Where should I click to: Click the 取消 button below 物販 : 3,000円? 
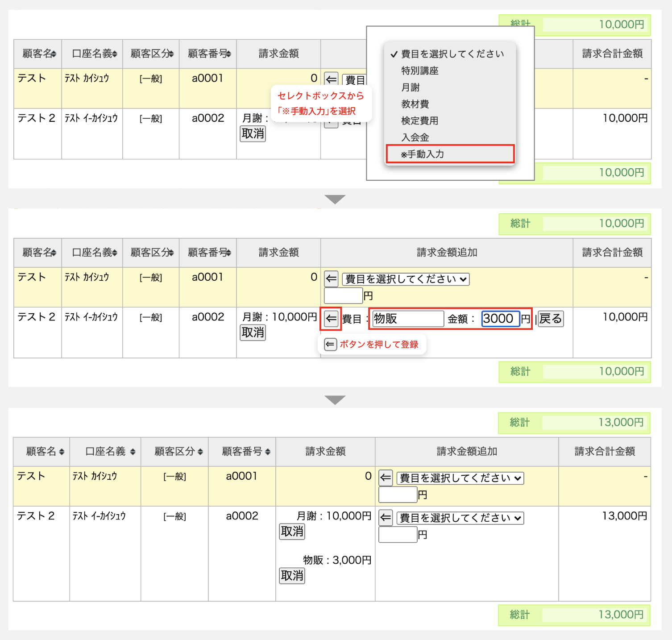[x=292, y=576]
